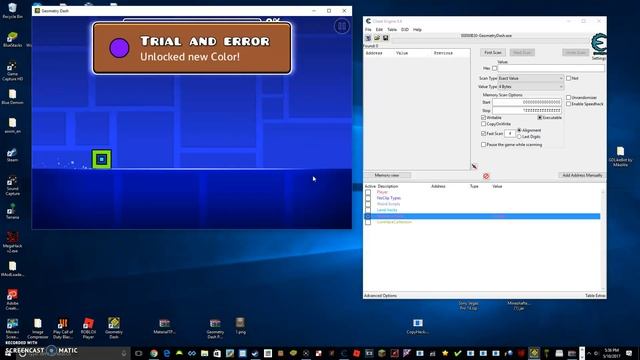The height and width of the screenshot is (360, 640).
Task: Open Table Extras in Cheat Engine
Action: point(595,296)
